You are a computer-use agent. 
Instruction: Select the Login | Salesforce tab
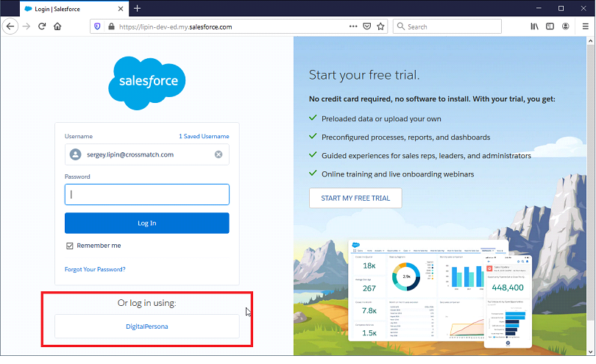point(74,9)
